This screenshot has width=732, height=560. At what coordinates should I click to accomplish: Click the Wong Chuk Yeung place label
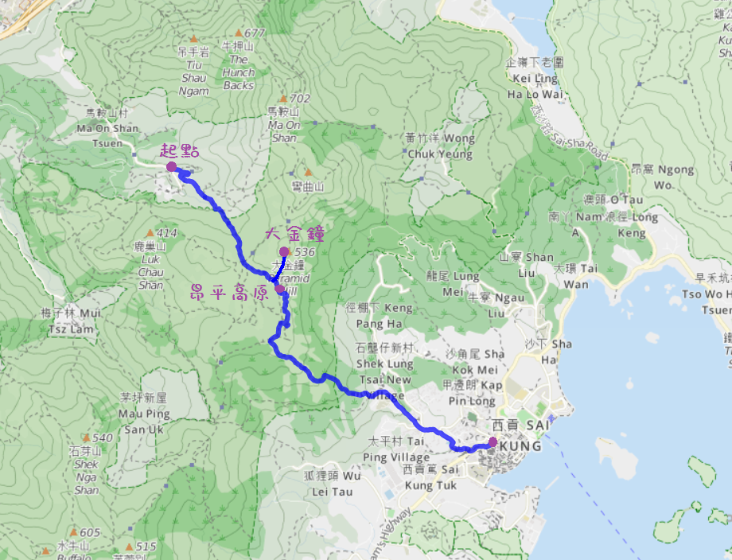(440, 146)
